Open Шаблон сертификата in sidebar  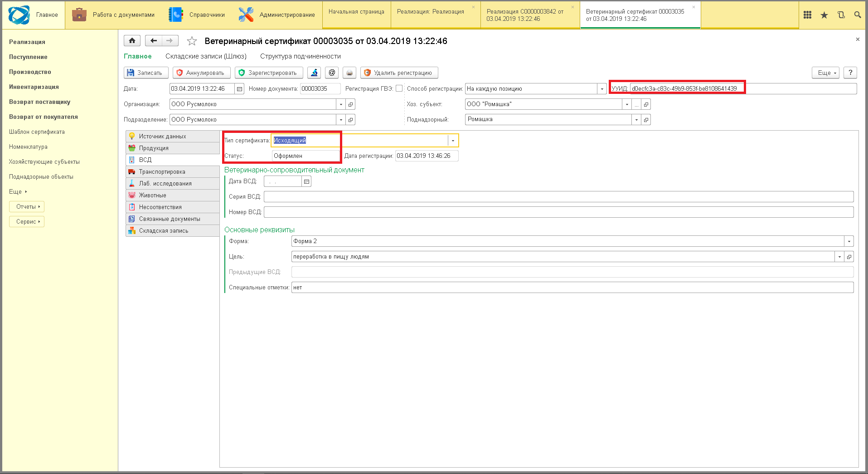[37, 132]
